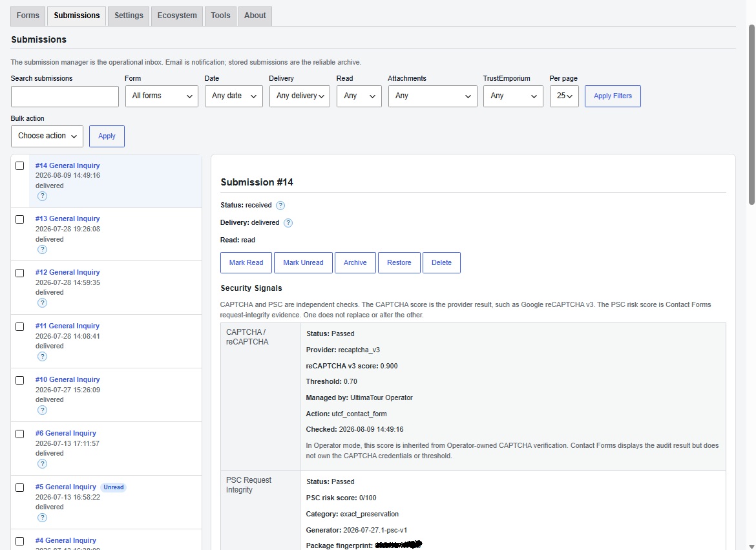The image size is (756, 550).
Task: View the #11 General Inquiry submission
Action: (x=67, y=326)
